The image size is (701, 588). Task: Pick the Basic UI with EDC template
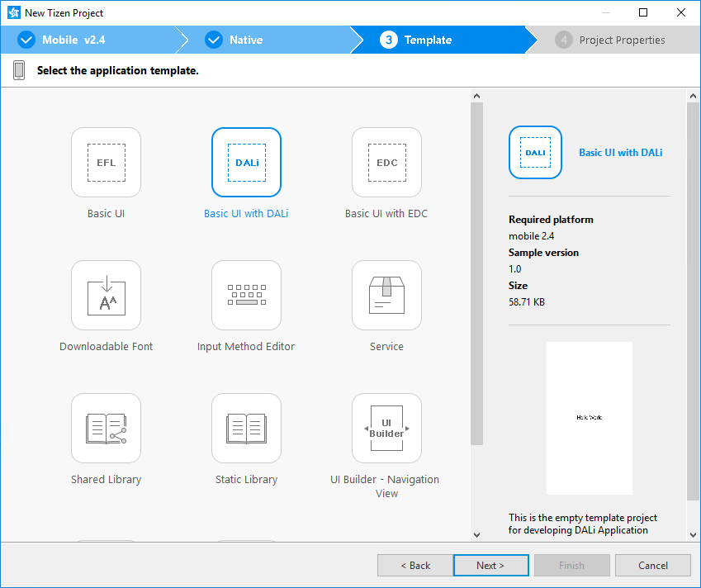(x=386, y=163)
